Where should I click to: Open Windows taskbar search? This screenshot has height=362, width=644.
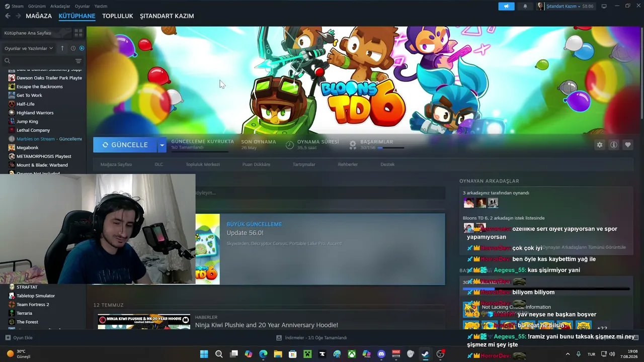[x=219, y=354]
